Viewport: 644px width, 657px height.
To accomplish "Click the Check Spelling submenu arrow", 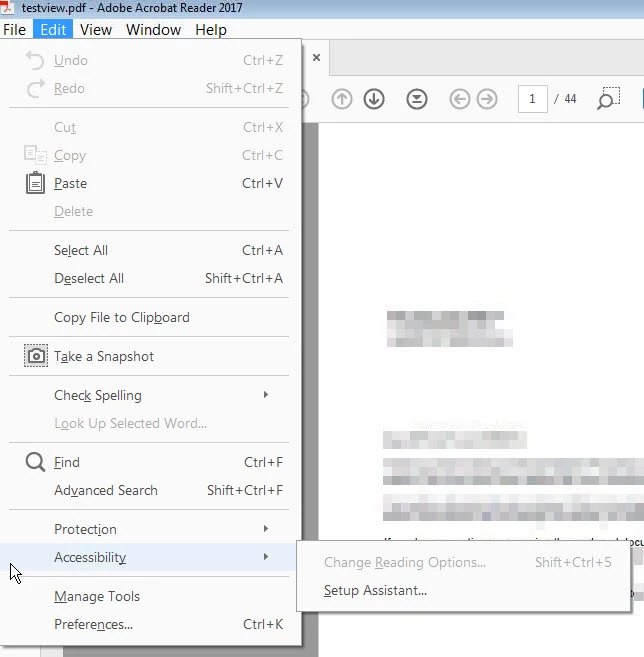I will click(x=266, y=395).
